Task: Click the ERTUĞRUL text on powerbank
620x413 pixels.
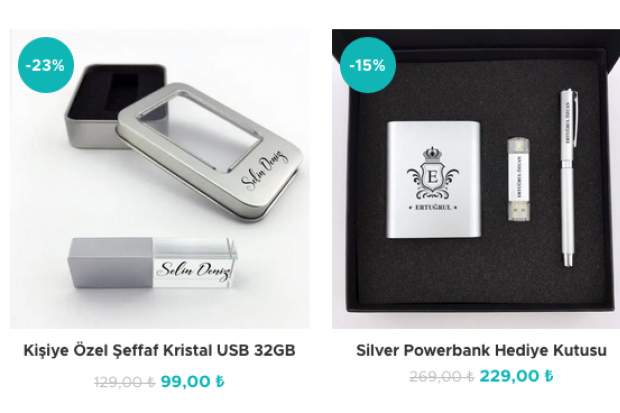Action: 433,207
